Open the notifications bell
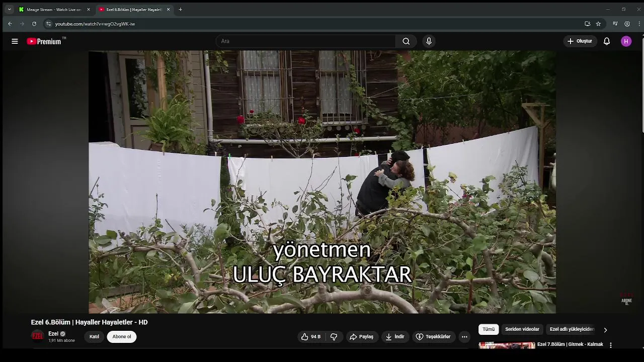This screenshot has height=362, width=644. tap(607, 41)
